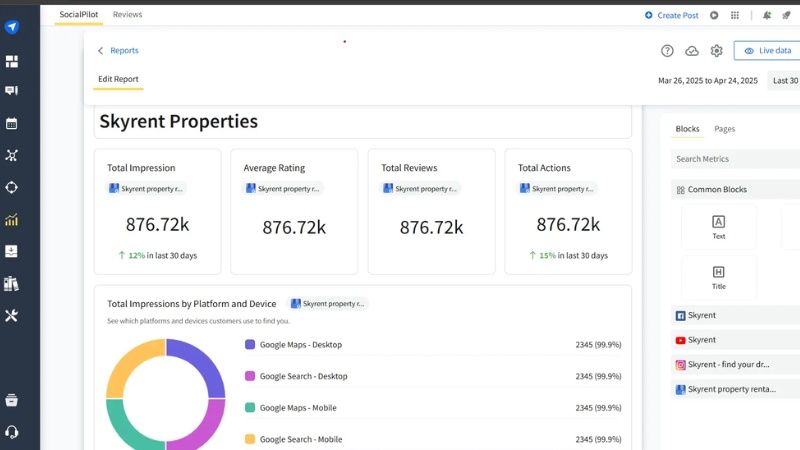Click the round record icon beside Create Post
This screenshot has height=450, width=800.
[714, 15]
